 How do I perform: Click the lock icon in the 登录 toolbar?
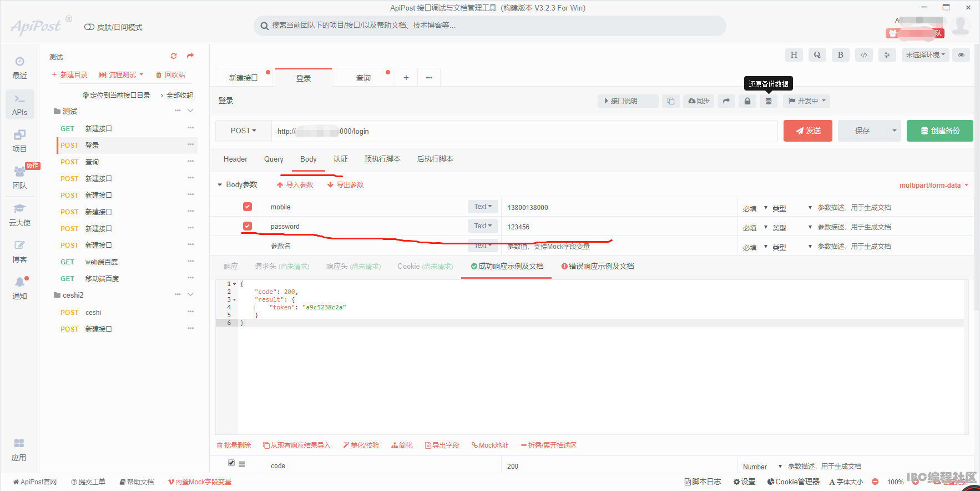[x=747, y=101]
